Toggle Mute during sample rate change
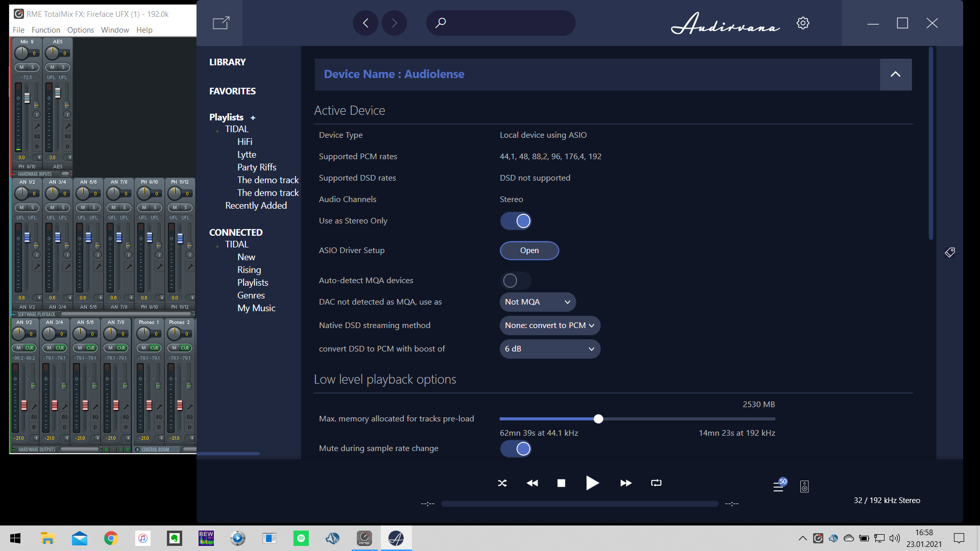The height and width of the screenshot is (551, 980). [516, 448]
